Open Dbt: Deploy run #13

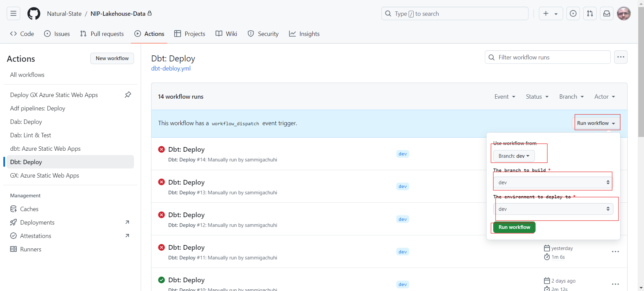point(186,182)
